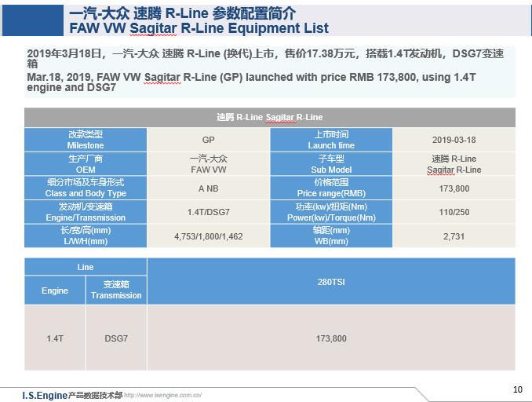The width and height of the screenshot is (532, 402).
Task: Click the English summary starting 'Mar.18, 2019'
Action: coord(251,82)
